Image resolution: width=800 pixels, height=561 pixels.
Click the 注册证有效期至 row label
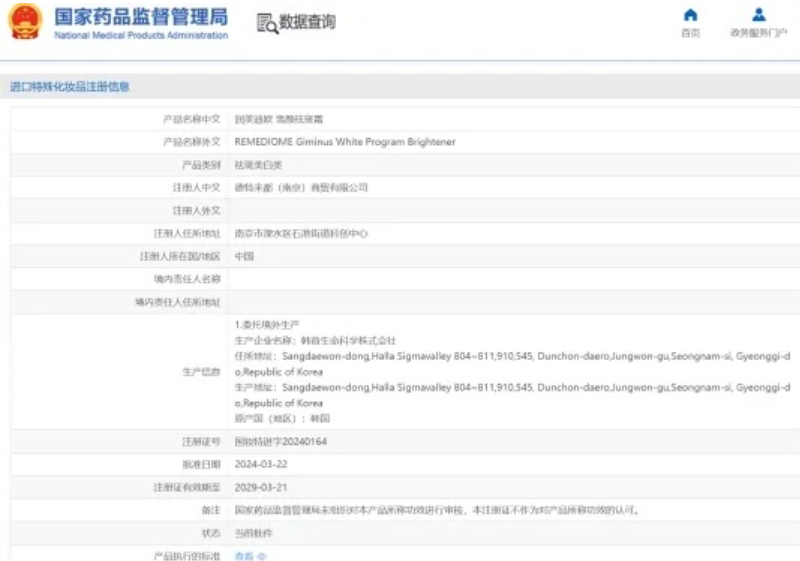pos(187,488)
